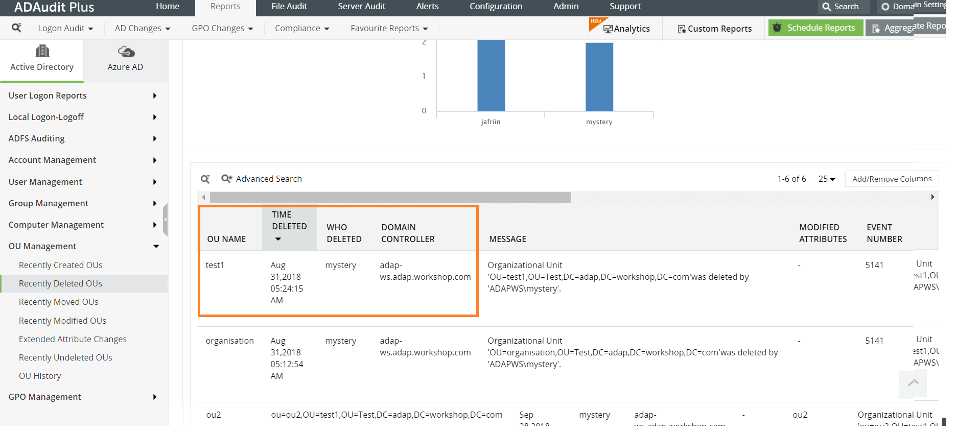Expand Local Logon-Logoff section

[84, 117]
